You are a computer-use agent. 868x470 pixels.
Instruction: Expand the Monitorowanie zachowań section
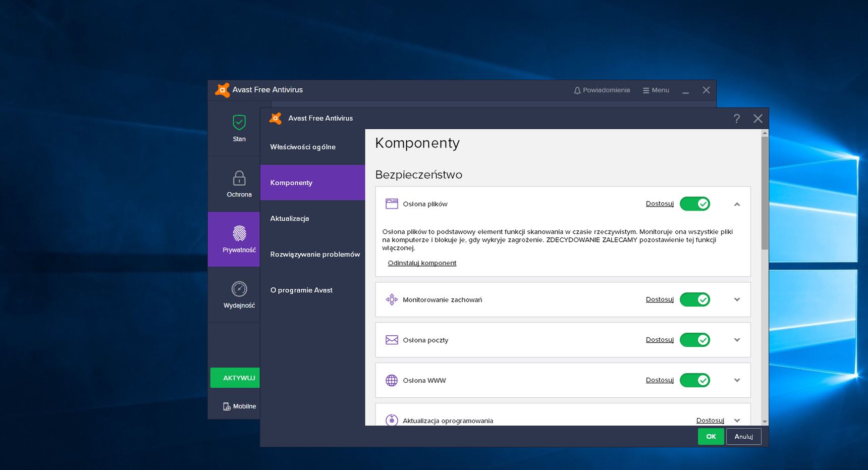click(x=737, y=299)
